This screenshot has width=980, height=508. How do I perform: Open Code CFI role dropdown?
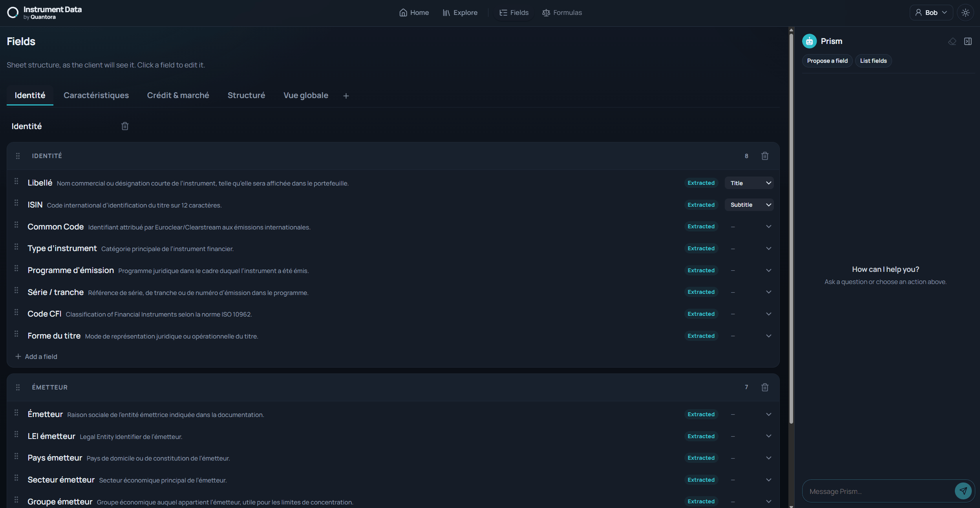click(x=749, y=314)
